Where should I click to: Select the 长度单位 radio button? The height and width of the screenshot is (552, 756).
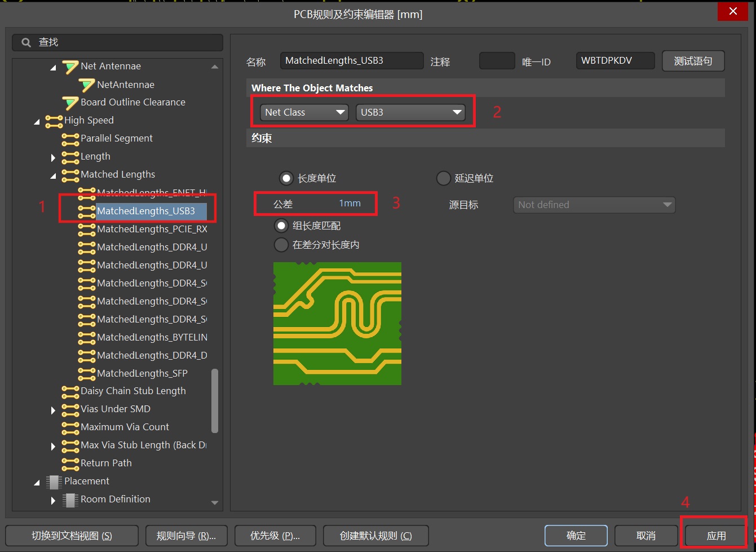tap(286, 178)
